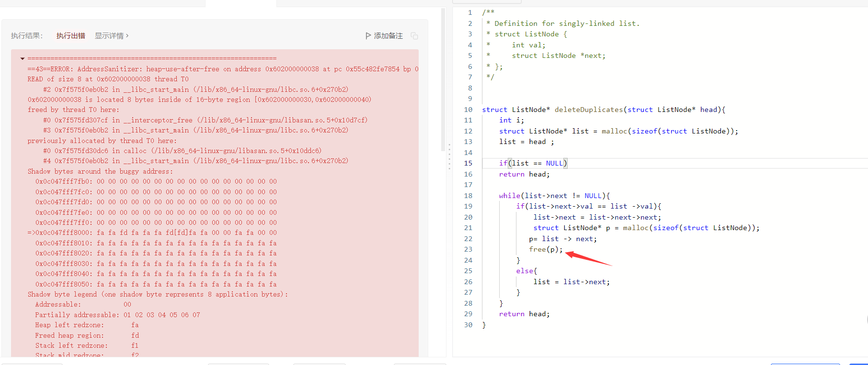868x365 pixels.
Task: Click the 执行出错 result status text
Action: (x=70, y=36)
